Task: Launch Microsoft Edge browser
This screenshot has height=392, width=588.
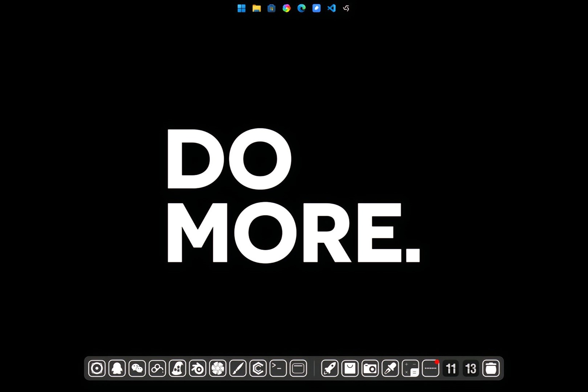Action: [x=301, y=8]
